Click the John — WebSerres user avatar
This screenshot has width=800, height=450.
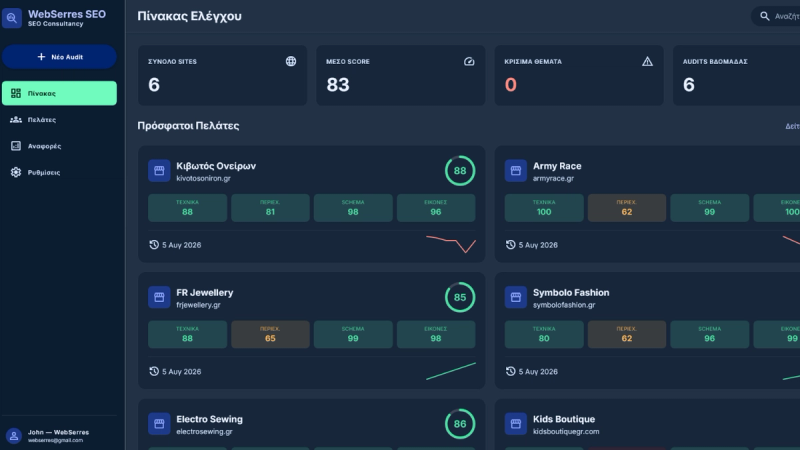pyautogui.click(x=14, y=436)
